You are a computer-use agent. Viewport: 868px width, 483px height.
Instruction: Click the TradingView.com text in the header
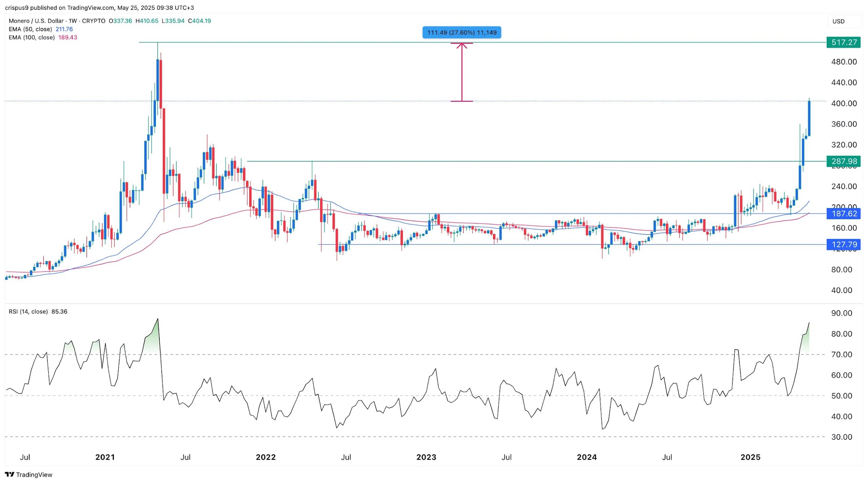point(90,8)
